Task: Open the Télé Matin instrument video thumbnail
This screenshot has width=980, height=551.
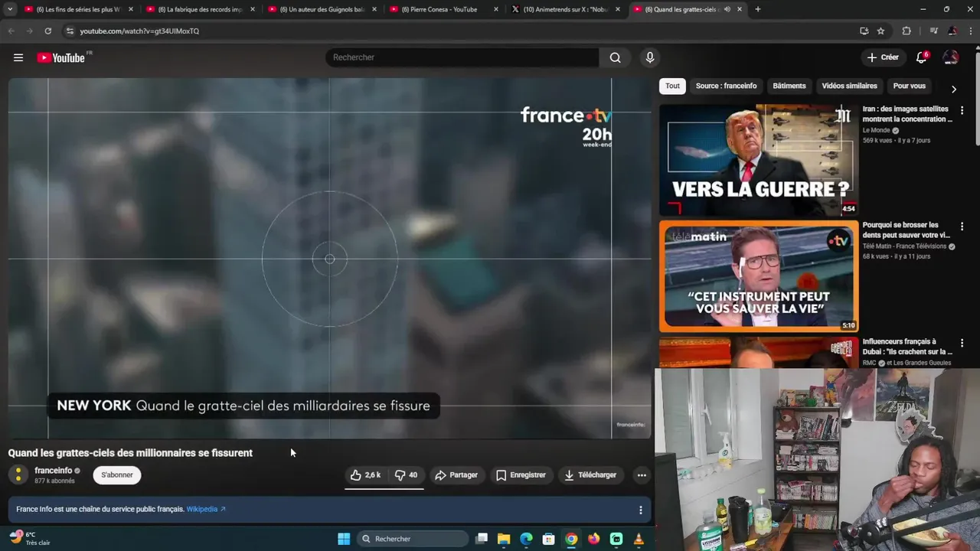Action: point(759,275)
